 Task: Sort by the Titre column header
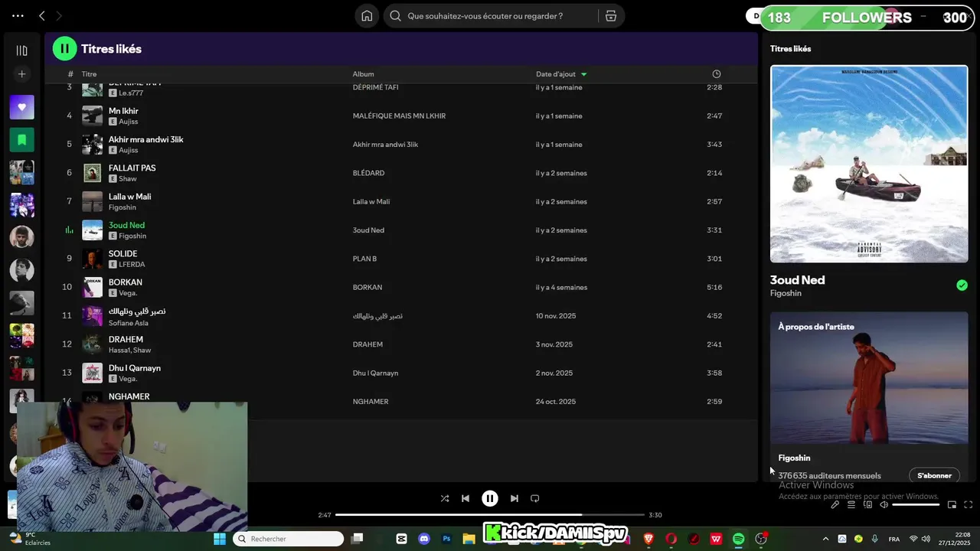click(89, 74)
